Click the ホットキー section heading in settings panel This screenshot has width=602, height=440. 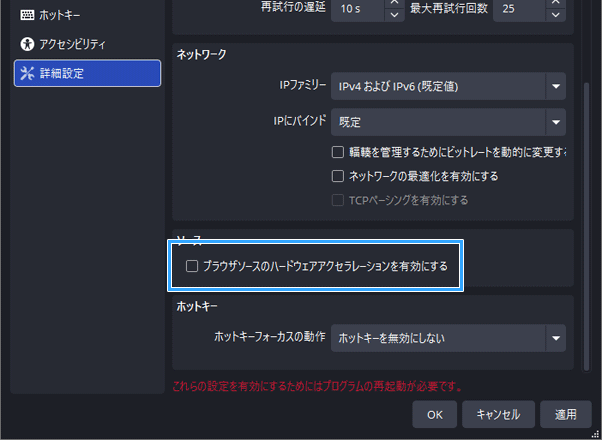pos(197,306)
